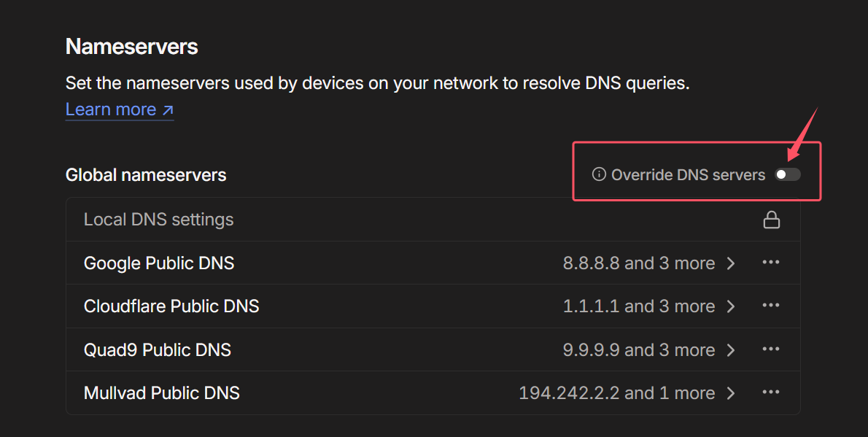Select the Mullvad Public DNS entry name
The height and width of the screenshot is (437, 868).
pyautogui.click(x=162, y=393)
